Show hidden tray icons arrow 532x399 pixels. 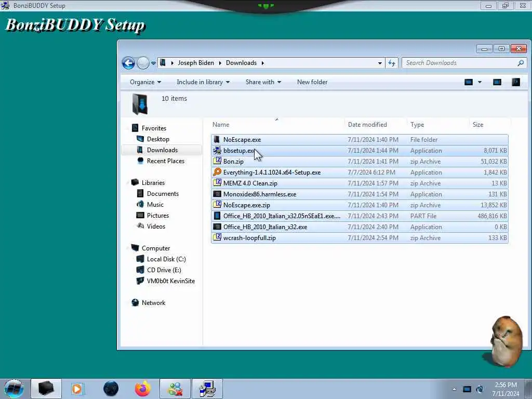454,389
